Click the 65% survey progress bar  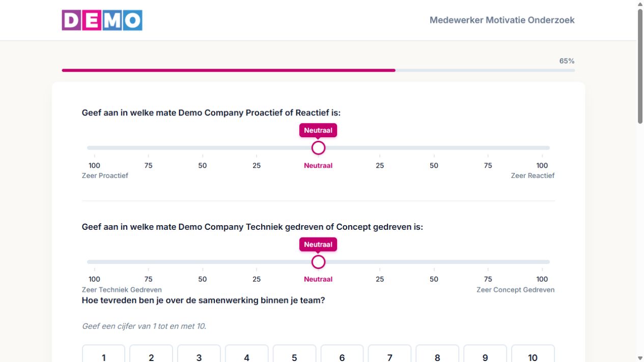point(318,70)
